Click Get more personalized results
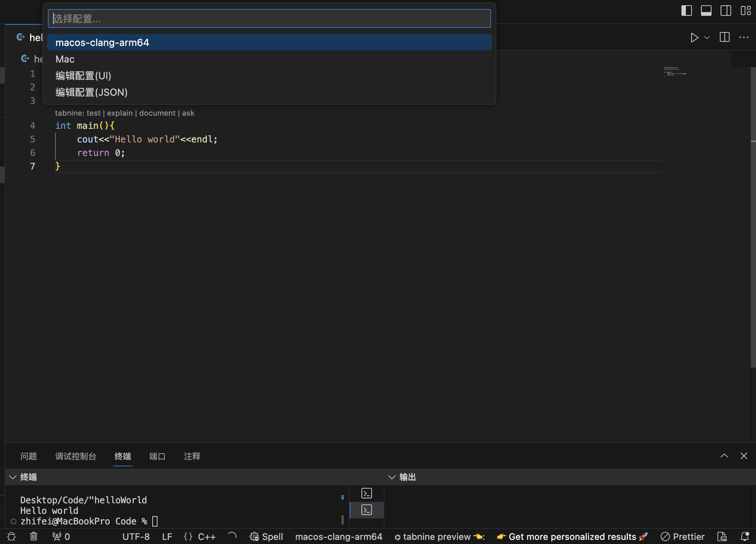The image size is (756, 544). pos(572,536)
